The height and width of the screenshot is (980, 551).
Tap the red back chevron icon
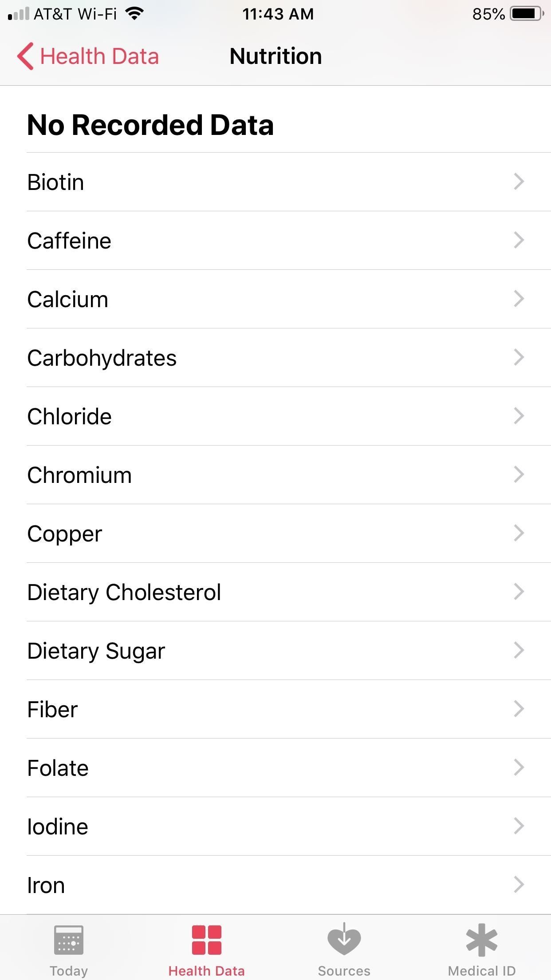click(x=25, y=56)
